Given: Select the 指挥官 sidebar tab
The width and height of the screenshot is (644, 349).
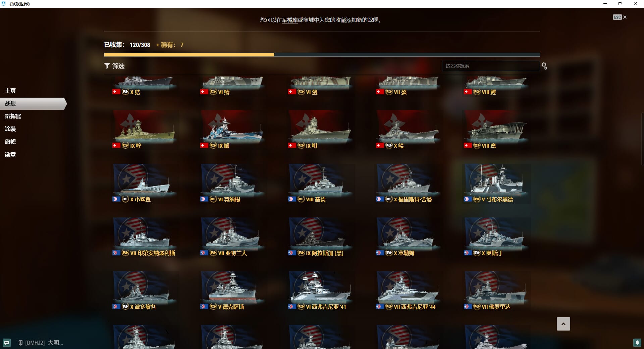Looking at the screenshot, I should coord(13,116).
